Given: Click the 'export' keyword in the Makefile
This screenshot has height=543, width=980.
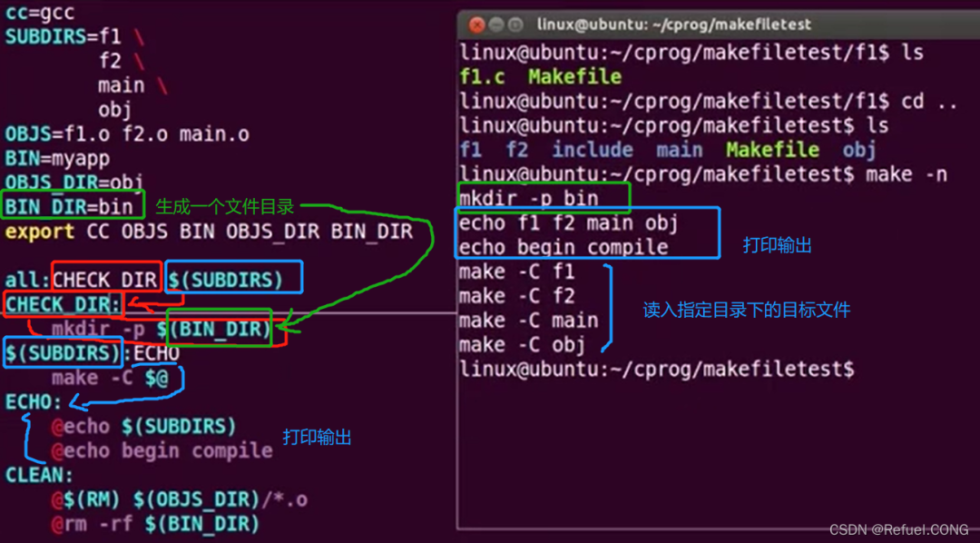Looking at the screenshot, I should (40, 232).
